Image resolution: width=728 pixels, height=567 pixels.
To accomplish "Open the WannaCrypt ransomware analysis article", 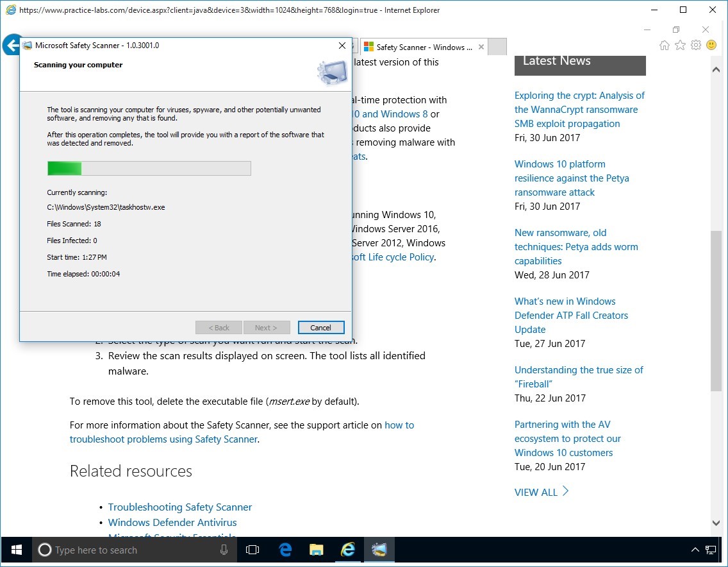I will click(x=579, y=110).
